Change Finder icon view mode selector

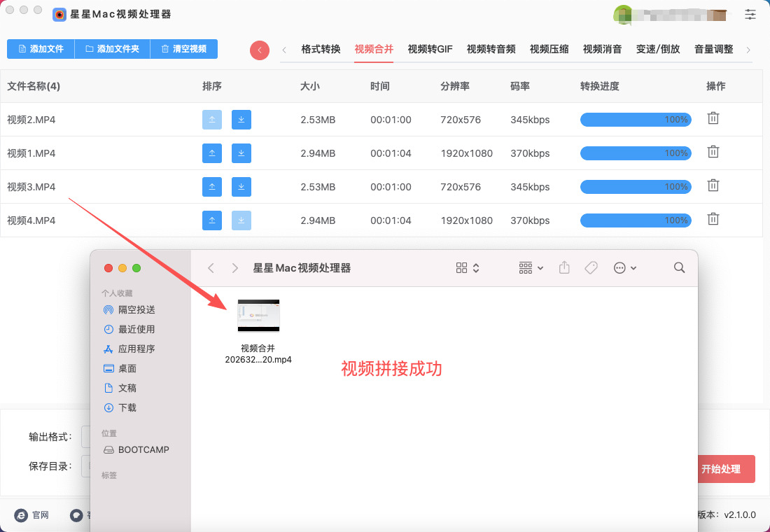(468, 267)
